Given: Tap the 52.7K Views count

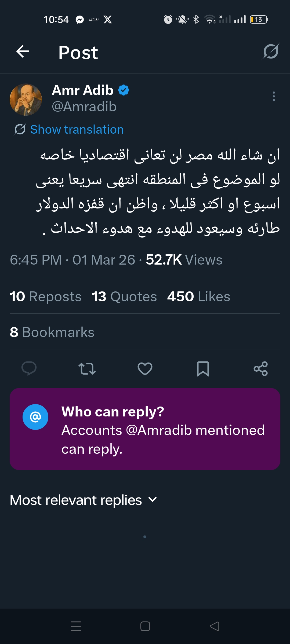Looking at the screenshot, I should [x=184, y=260].
